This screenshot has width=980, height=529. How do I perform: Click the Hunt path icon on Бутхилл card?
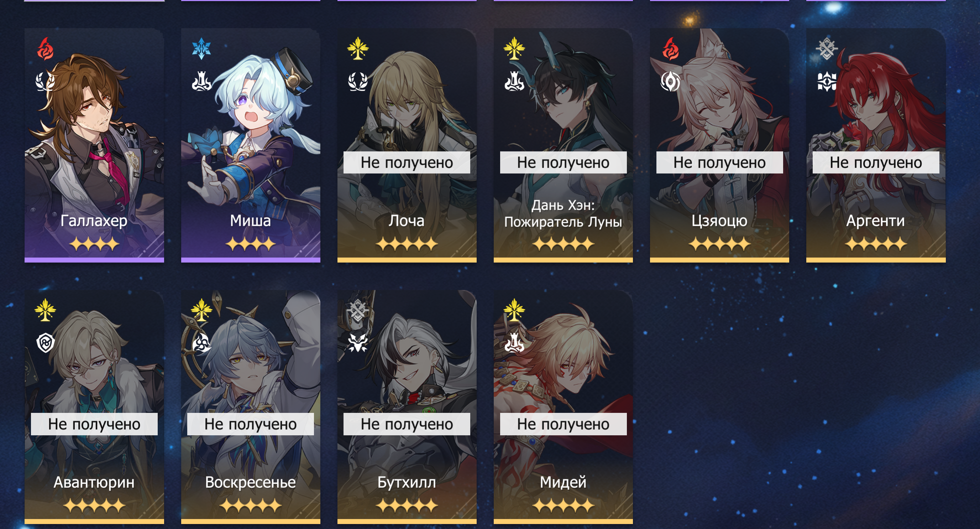pyautogui.click(x=358, y=343)
